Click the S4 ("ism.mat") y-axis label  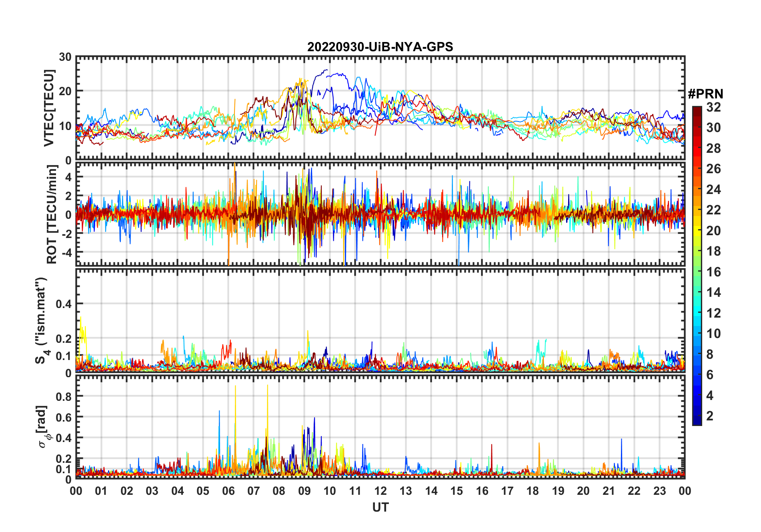point(42,320)
